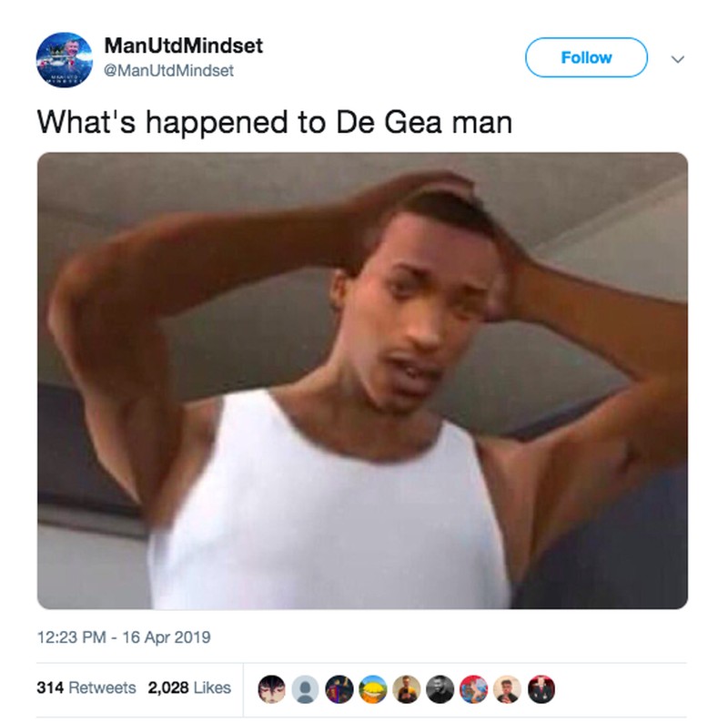This screenshot has width=728, height=723.
Task: Enlarge the tweet's attached meme image
Action: (x=362, y=381)
